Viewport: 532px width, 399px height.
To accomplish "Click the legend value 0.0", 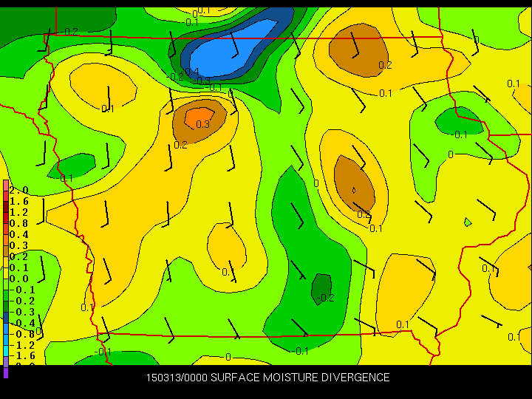I will tap(18, 279).
